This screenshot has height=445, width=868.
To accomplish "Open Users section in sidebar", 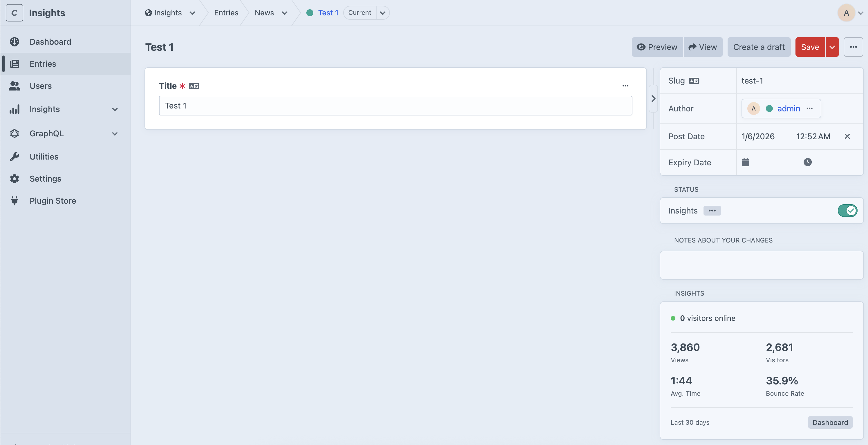I will tap(40, 86).
